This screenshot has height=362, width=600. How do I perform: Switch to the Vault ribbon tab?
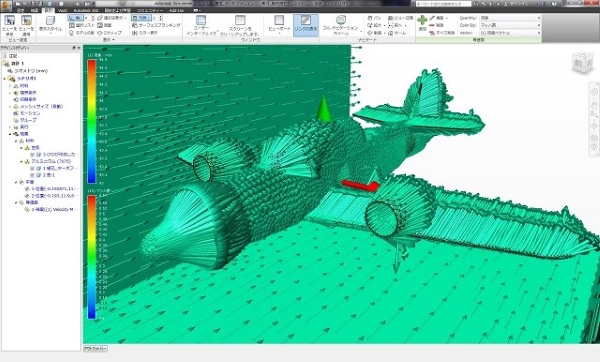(62, 10)
